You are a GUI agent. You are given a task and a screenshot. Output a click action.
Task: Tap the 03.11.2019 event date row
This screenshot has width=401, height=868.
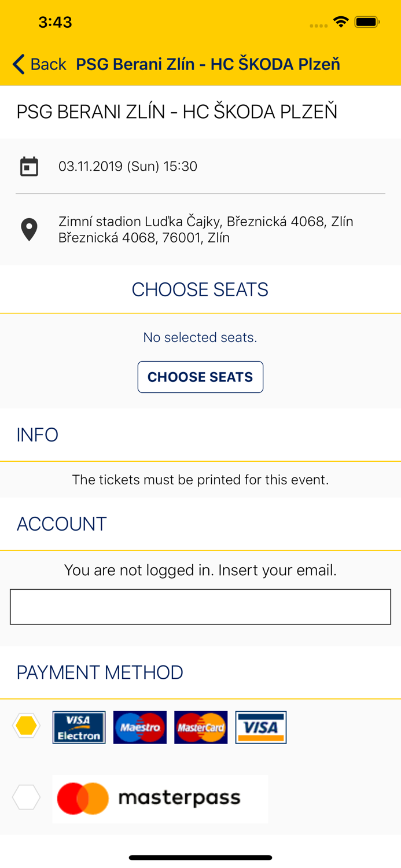tap(128, 167)
